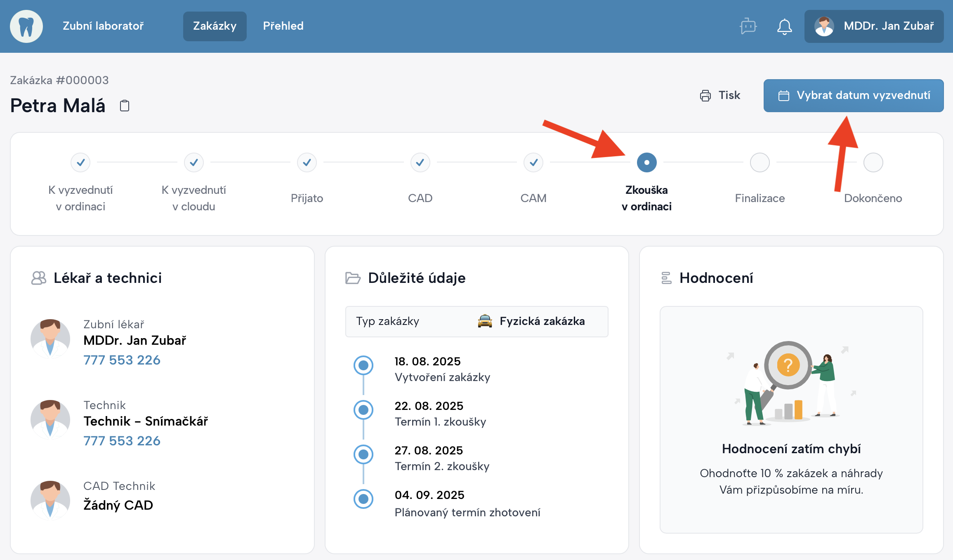Click Vybrat datum vyzvednutí button
Image resolution: width=953 pixels, height=560 pixels.
coord(853,96)
